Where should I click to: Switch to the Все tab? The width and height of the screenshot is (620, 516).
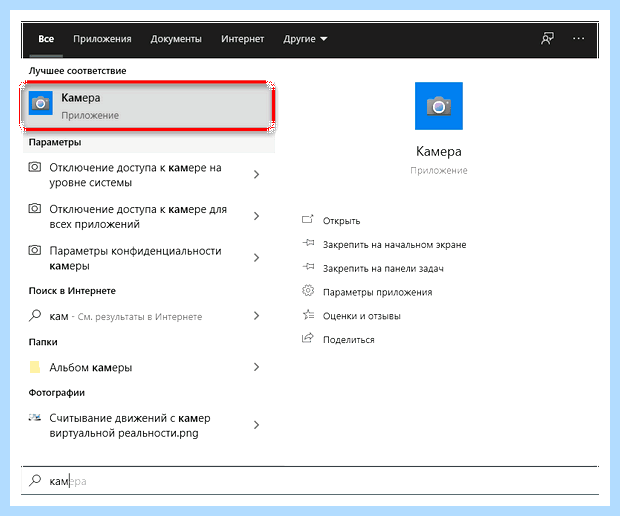click(x=46, y=39)
